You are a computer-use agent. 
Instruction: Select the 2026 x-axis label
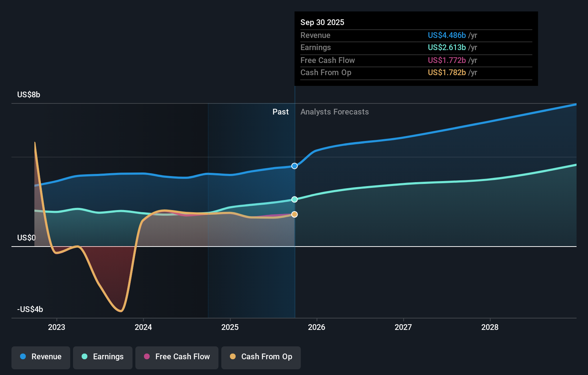tap(317, 327)
